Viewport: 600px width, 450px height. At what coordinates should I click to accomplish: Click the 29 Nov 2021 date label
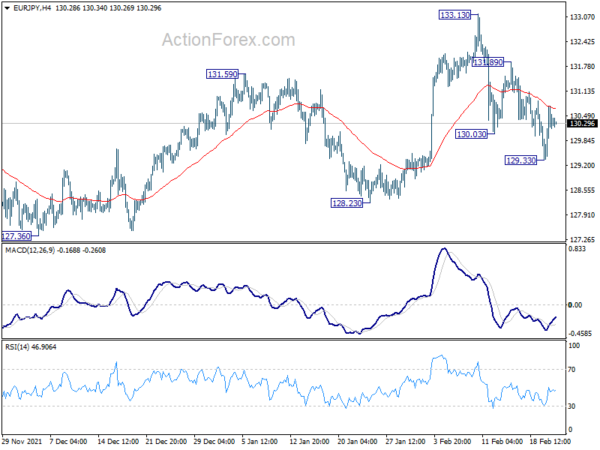(x=22, y=441)
